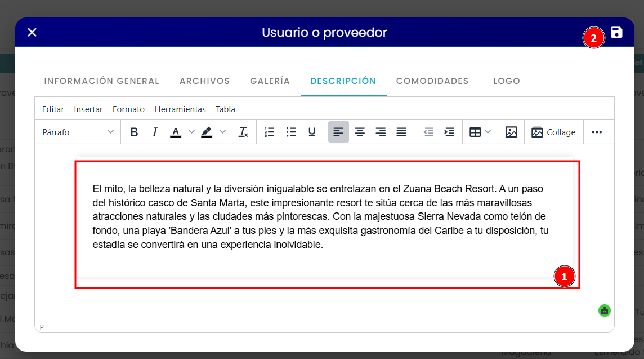The height and width of the screenshot is (359, 644).
Task: Apply the highlight color marker
Action: [x=207, y=132]
